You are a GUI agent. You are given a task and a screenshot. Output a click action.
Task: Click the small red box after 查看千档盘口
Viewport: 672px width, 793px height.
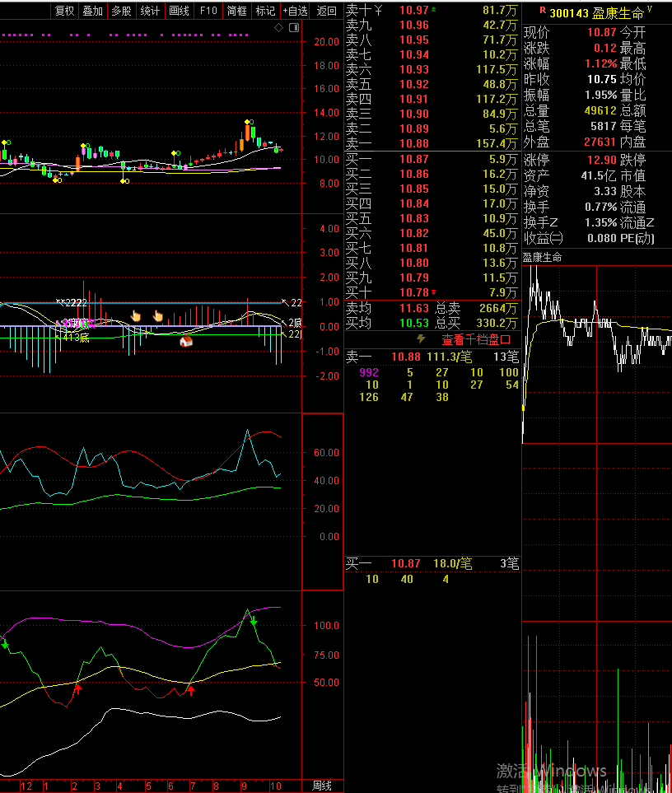click(x=506, y=339)
